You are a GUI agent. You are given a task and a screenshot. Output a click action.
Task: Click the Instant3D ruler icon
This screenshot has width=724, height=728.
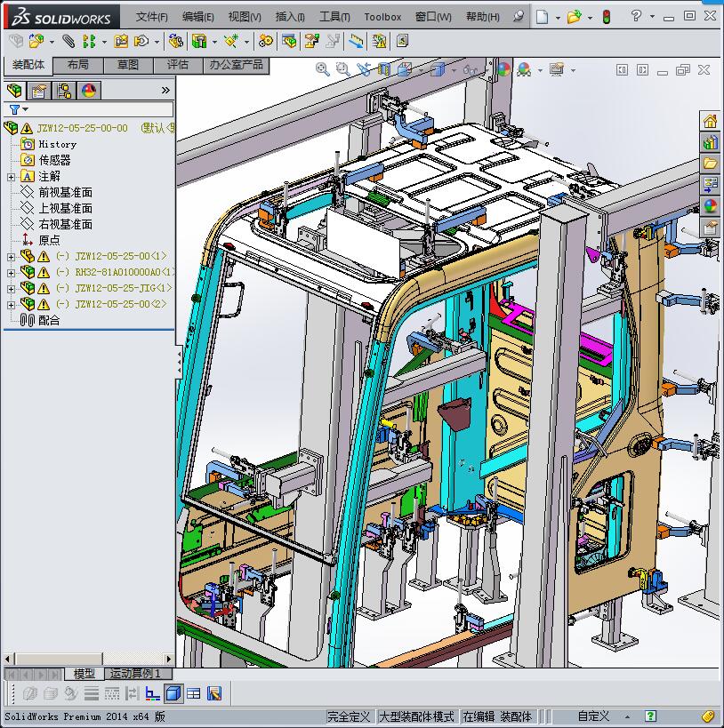pyautogui.click(x=357, y=41)
